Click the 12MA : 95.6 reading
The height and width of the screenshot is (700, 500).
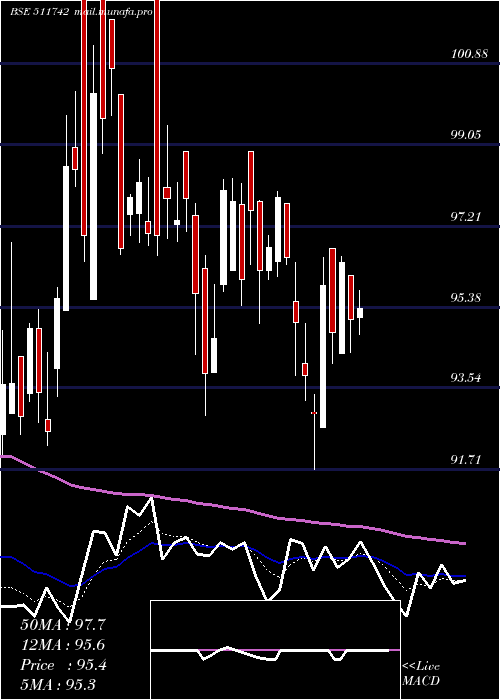coord(63,645)
